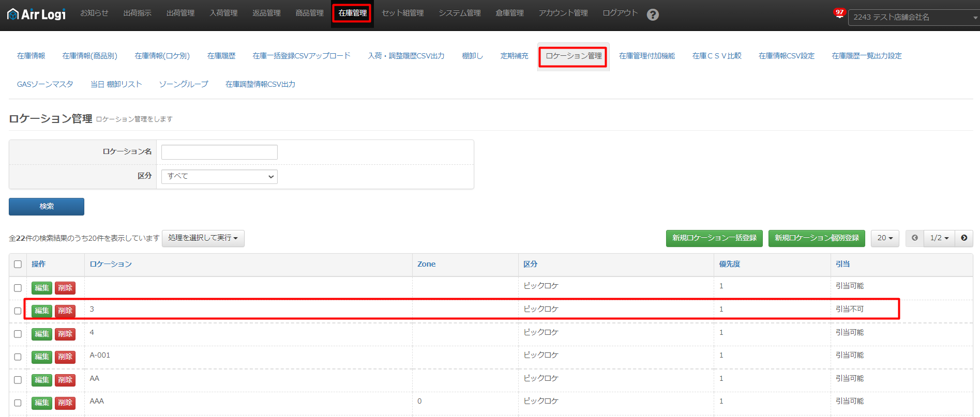This screenshot has height=417, width=980.
Task: Switch to the 在庫情報(ロケ別) tab
Action: (162, 56)
